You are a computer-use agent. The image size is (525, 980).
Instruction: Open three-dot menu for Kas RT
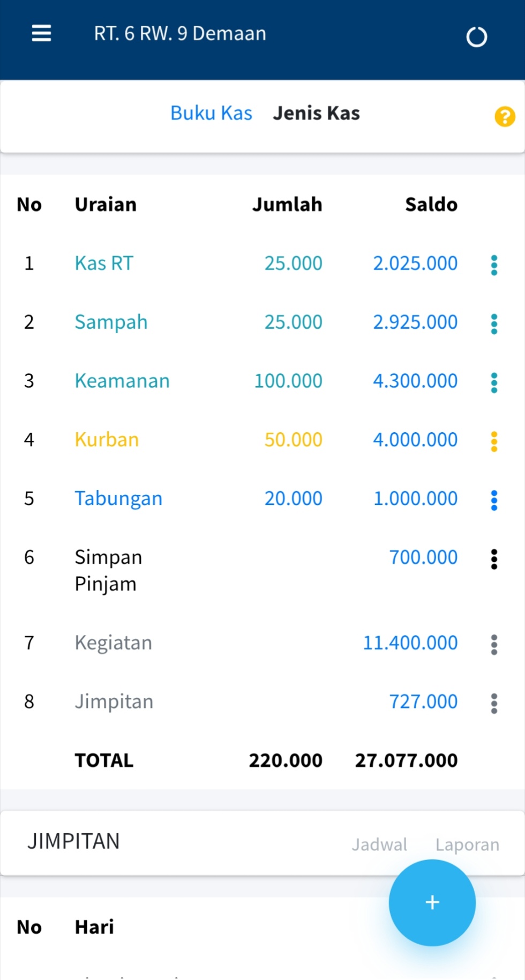[494, 265]
